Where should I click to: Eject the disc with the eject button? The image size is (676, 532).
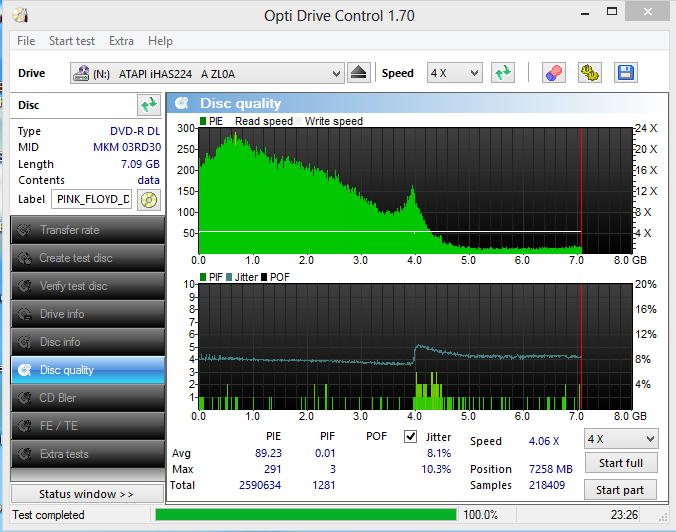pyautogui.click(x=358, y=73)
